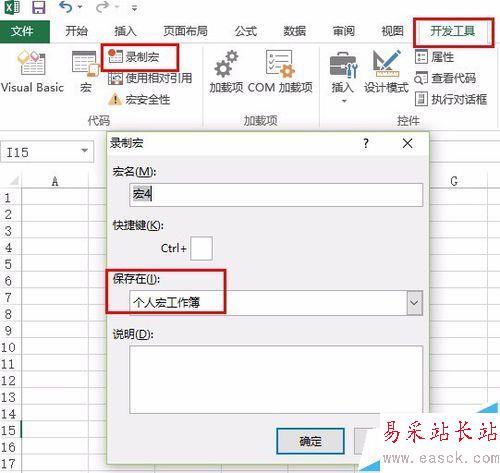Screen dimensions: 500x473
Task: Switch to the 开始 tab
Action: point(76,31)
